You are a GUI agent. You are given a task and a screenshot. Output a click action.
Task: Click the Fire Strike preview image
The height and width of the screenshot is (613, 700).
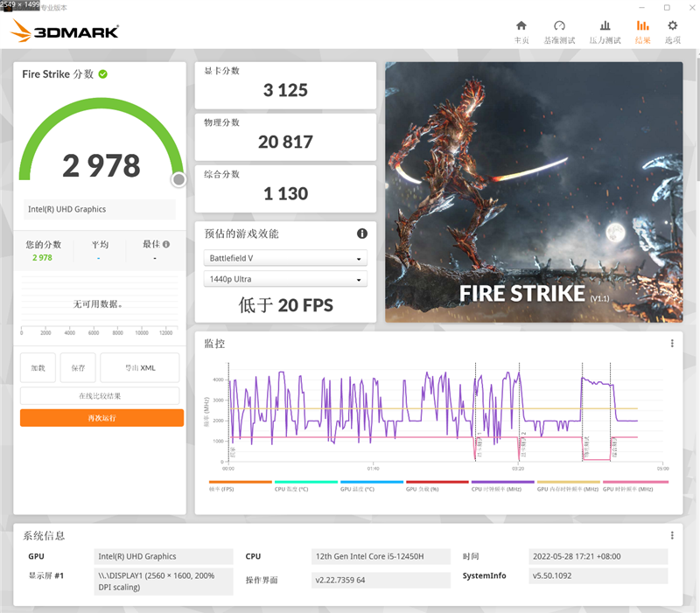[534, 192]
